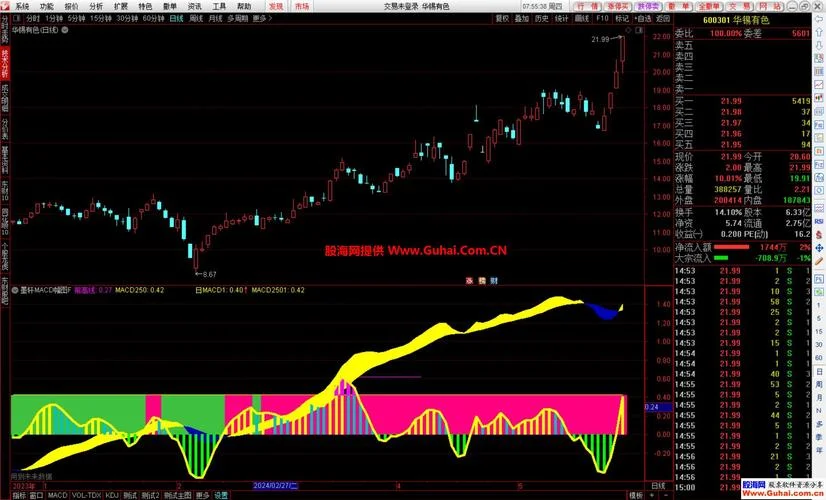This screenshot has width=826, height=500.
Task: Click the red app logo icon at the top-left
Action: tap(5, 6)
